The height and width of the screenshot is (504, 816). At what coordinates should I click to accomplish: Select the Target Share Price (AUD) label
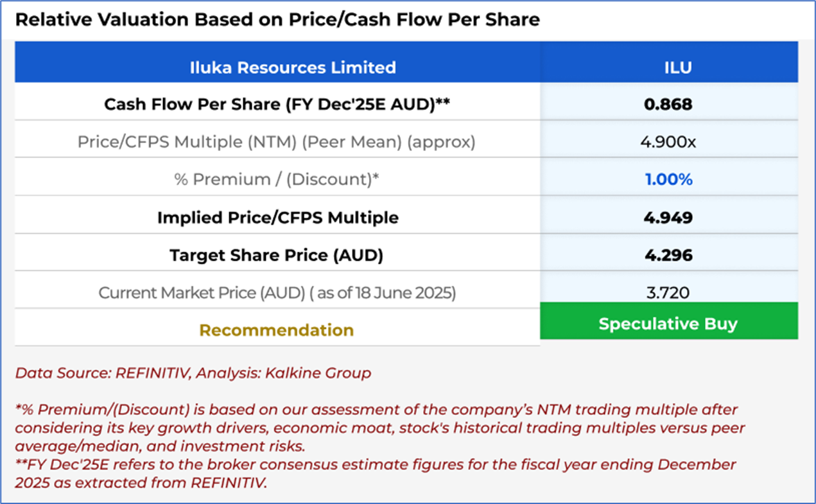click(276, 255)
